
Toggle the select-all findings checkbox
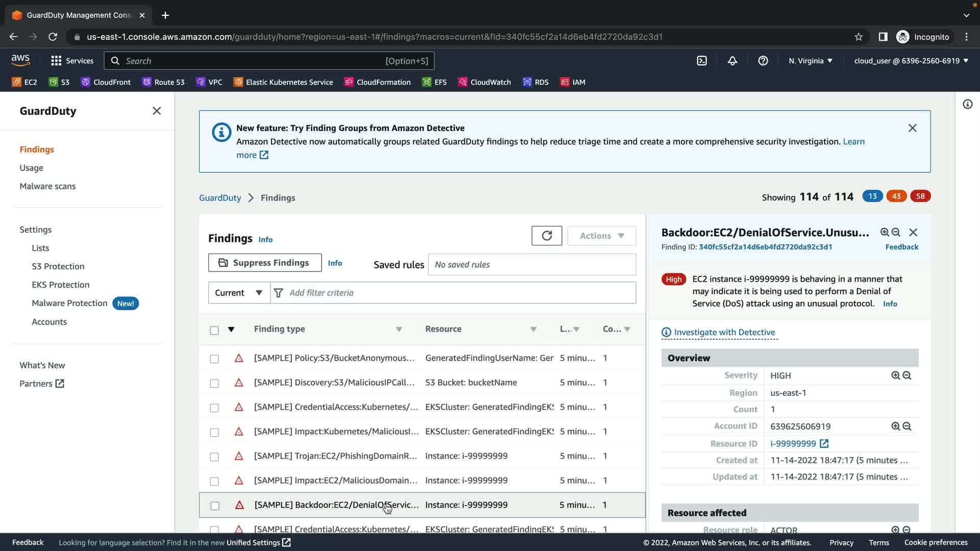tap(214, 330)
